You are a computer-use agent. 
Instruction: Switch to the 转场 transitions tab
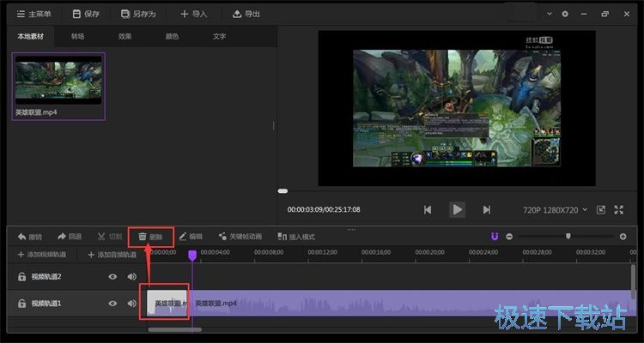click(77, 37)
